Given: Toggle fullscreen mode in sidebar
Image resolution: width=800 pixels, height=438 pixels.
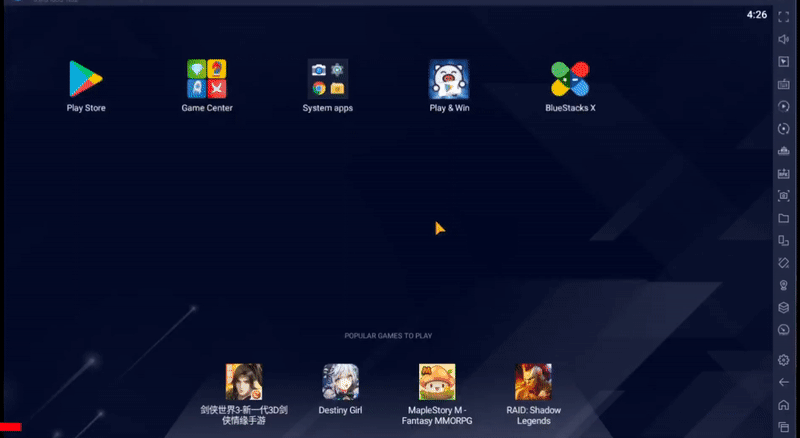Looking at the screenshot, I should coord(784,17).
